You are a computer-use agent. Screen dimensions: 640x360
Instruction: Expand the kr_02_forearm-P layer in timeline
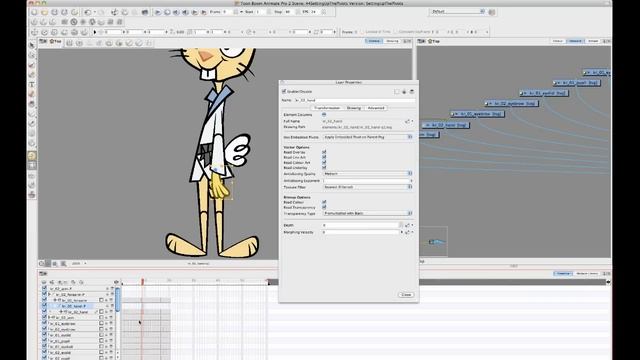tap(50, 294)
